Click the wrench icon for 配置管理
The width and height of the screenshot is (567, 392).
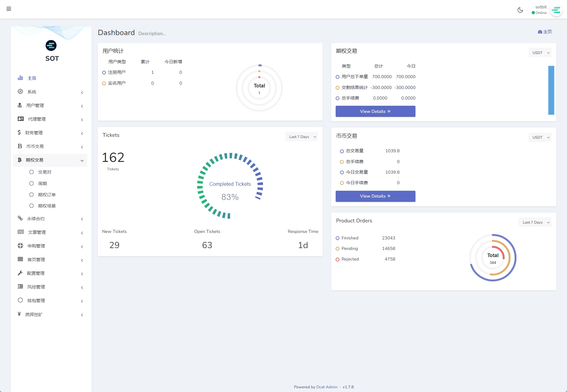pyautogui.click(x=20, y=273)
